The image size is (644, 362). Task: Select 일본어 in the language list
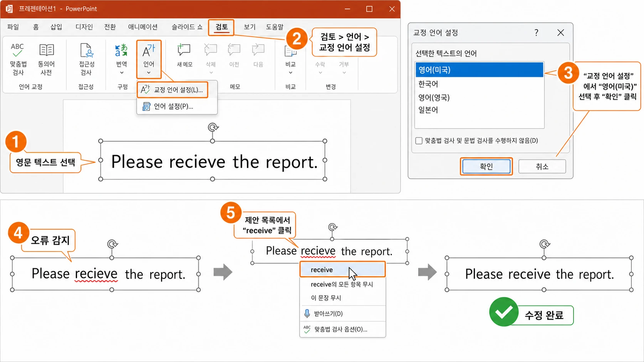(x=479, y=110)
